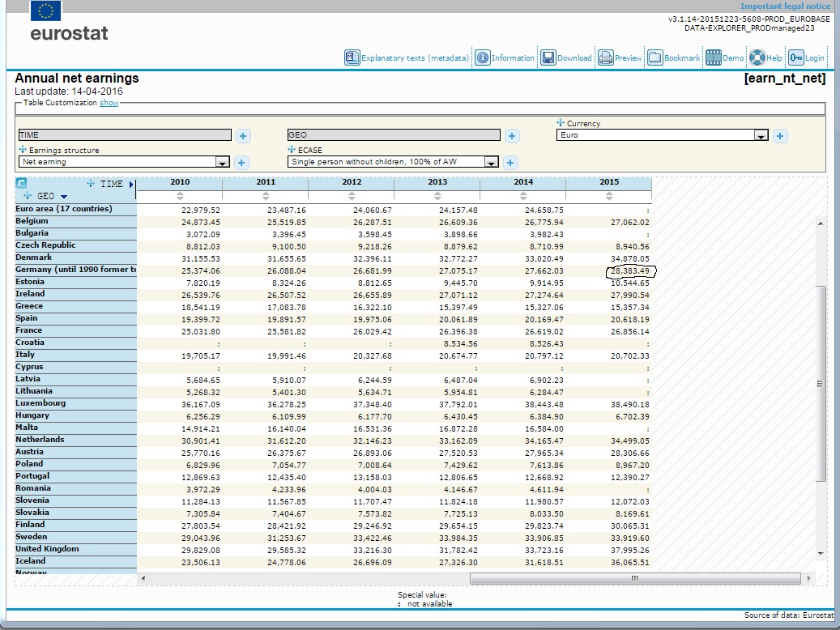The image size is (840, 630).
Task: Select the Luxembourg row label
Action: tap(41, 402)
